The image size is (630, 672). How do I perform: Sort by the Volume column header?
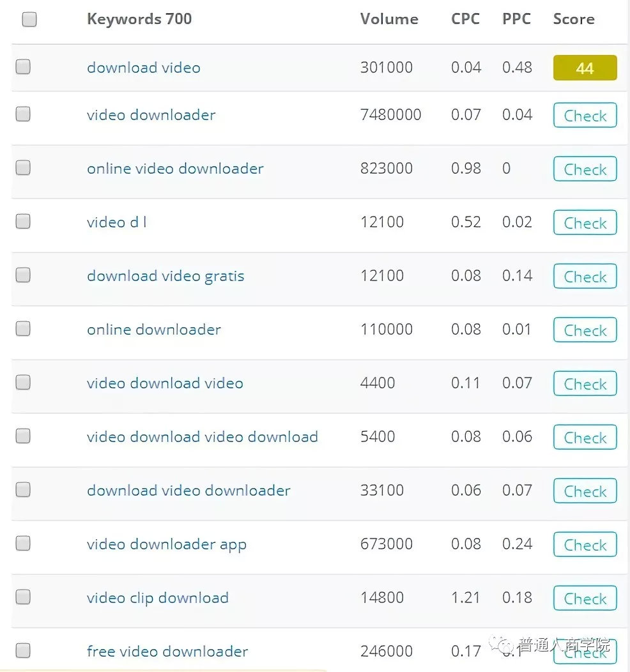389,19
